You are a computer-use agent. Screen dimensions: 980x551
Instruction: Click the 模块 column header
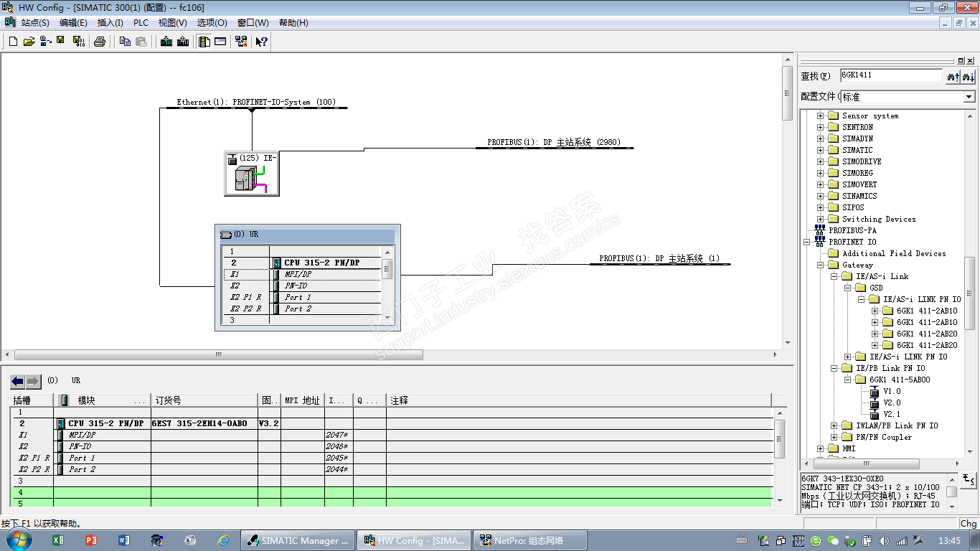(103, 400)
